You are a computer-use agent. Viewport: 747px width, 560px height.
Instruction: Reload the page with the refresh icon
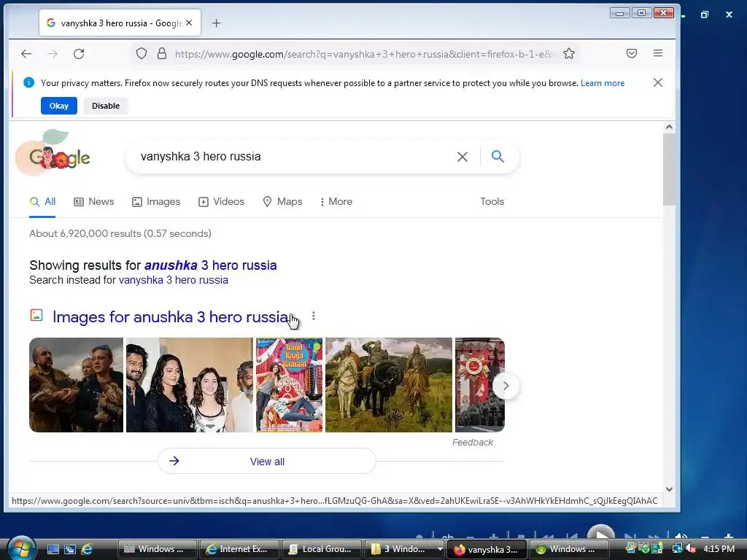point(79,54)
